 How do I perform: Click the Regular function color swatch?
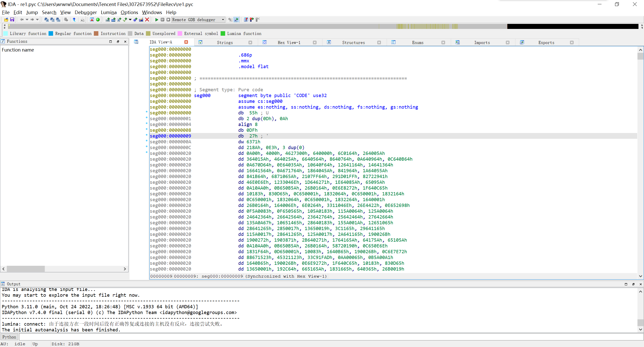[x=51, y=33]
